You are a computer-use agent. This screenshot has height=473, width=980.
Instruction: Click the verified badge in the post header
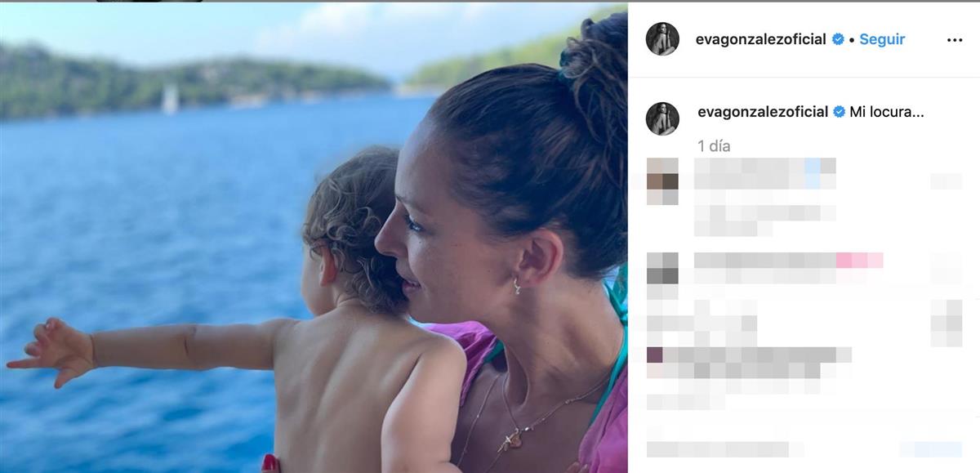tap(838, 39)
